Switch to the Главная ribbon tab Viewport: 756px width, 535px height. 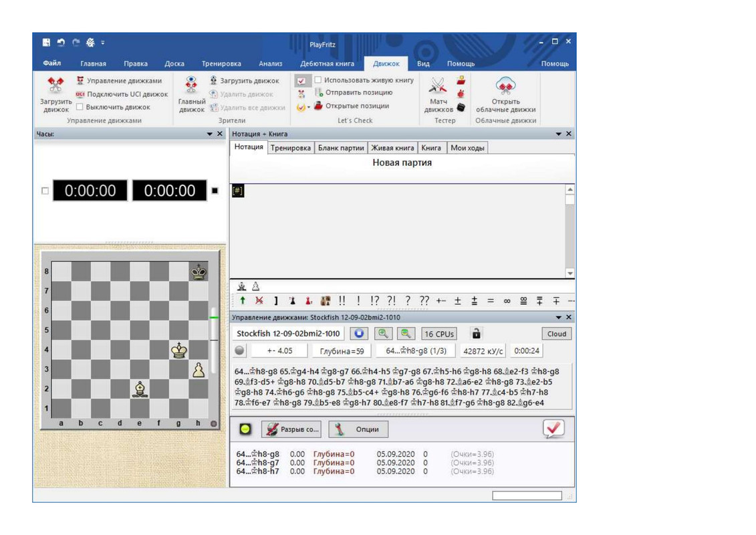(93, 63)
